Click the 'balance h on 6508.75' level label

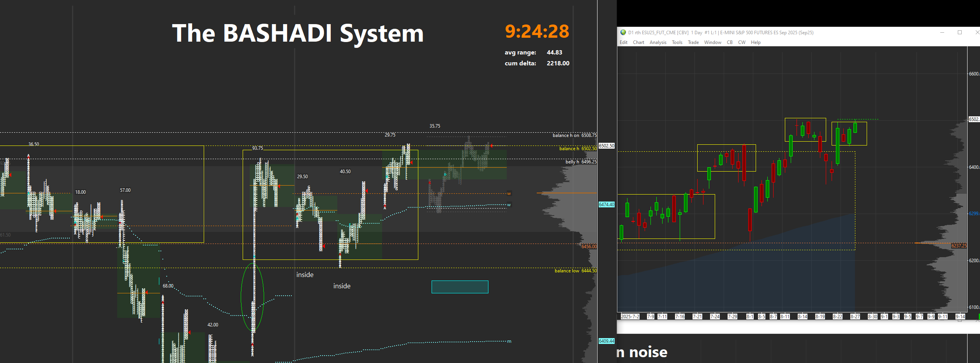click(575, 135)
